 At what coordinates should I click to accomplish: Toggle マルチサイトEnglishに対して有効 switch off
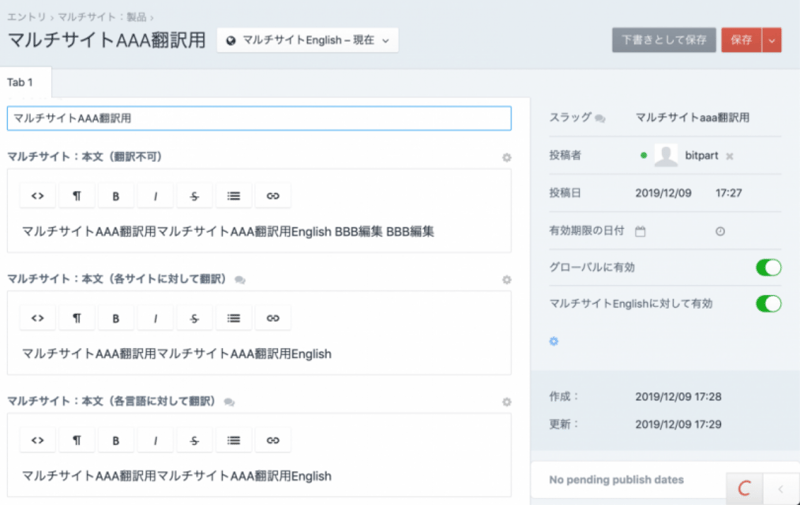pos(767,303)
